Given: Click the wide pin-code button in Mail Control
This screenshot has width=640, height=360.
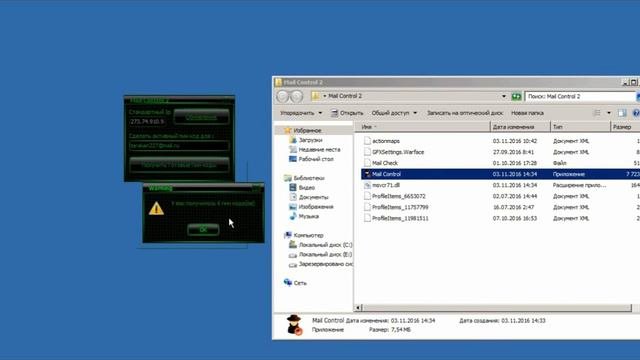Looking at the screenshot, I should coord(179,165).
